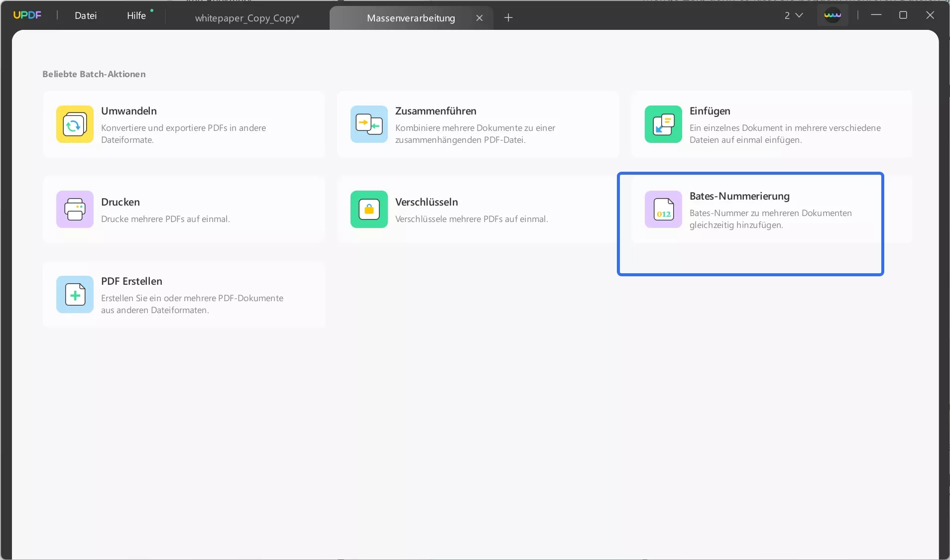Open Verschlüsseln batch action title

click(427, 202)
